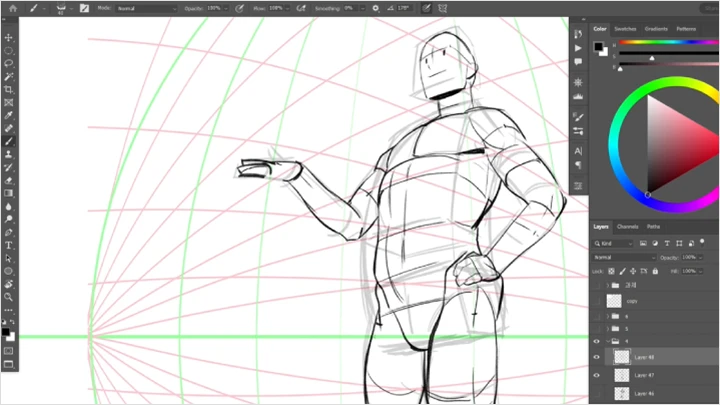Image resolution: width=720 pixels, height=405 pixels.
Task: Select the Healing Brush tool
Action: (9, 128)
